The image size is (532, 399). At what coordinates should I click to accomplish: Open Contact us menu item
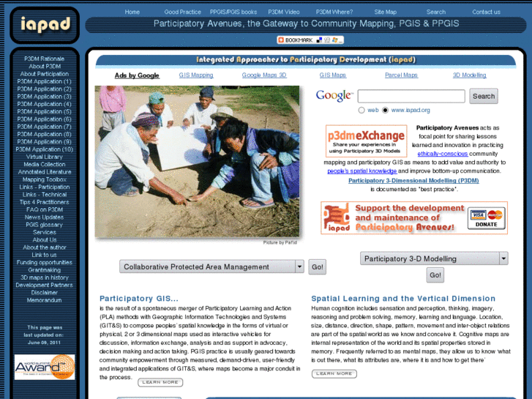(x=486, y=12)
